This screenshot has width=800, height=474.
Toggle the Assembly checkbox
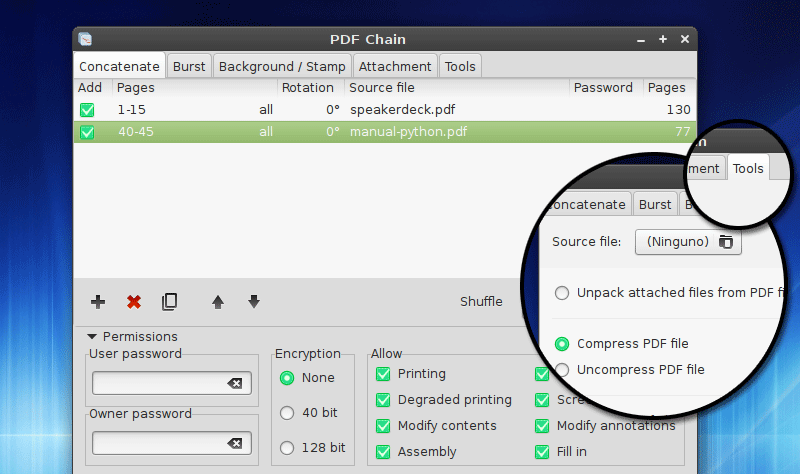tap(383, 452)
